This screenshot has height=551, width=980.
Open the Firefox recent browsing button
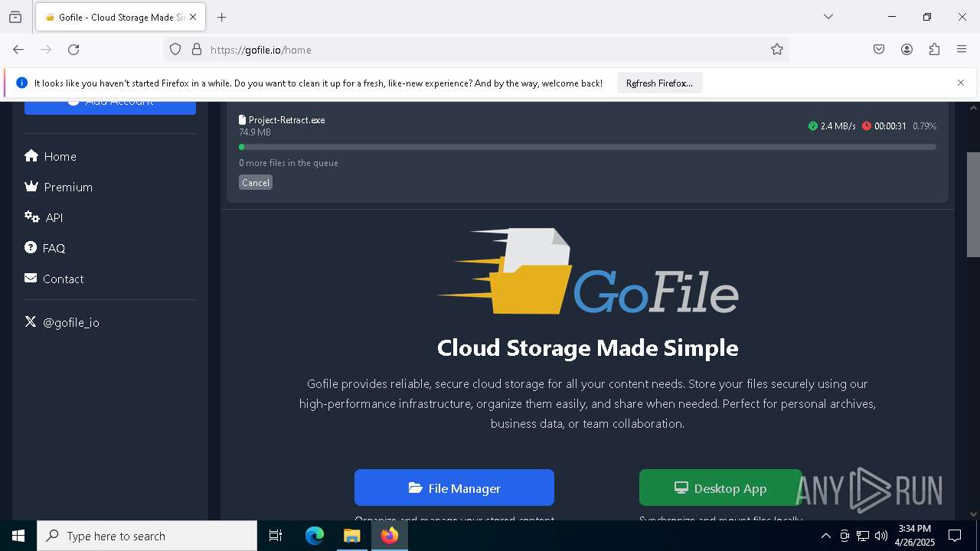pos(15,17)
